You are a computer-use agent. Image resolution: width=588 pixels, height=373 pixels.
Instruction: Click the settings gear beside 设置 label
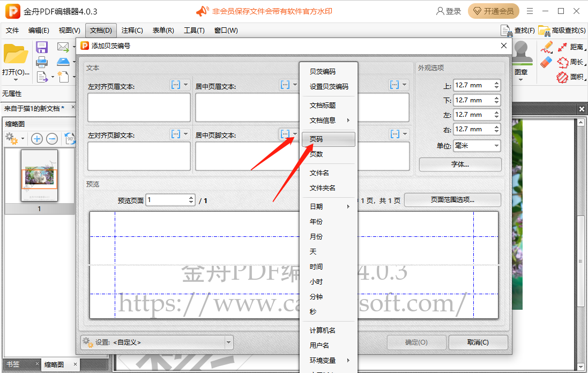(x=87, y=342)
